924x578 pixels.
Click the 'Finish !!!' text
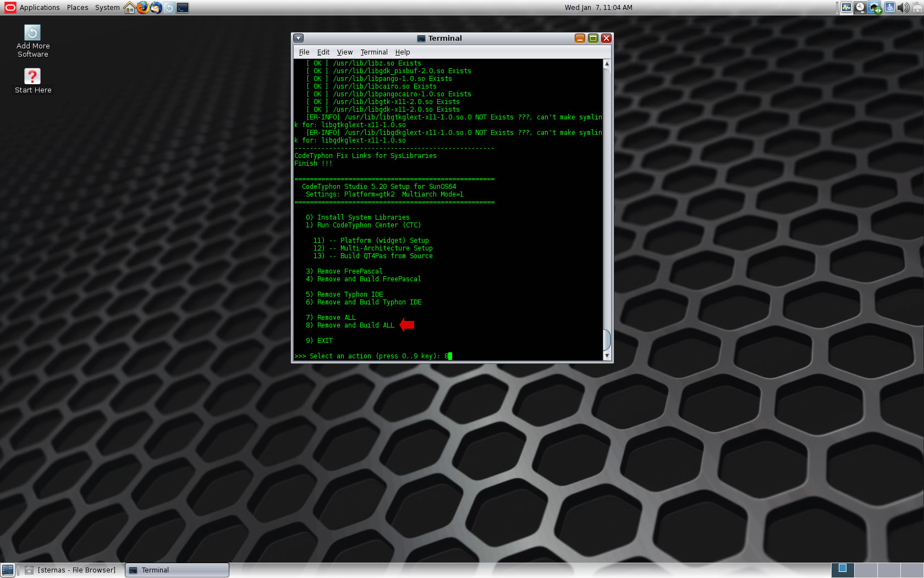(313, 163)
